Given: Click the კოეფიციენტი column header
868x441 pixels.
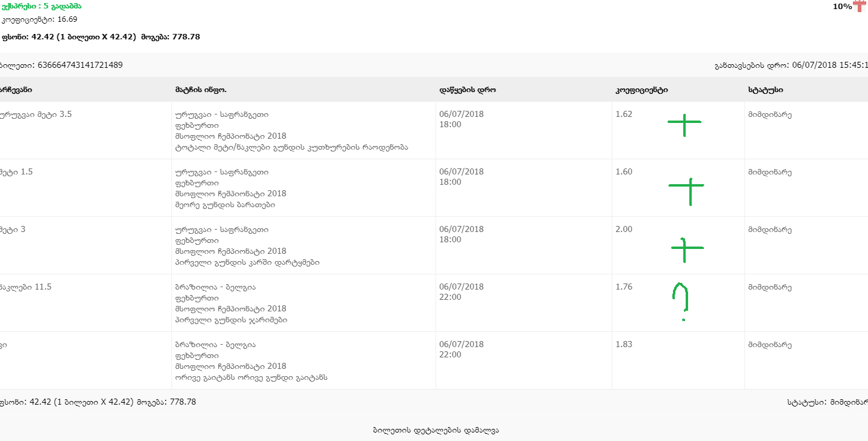Looking at the screenshot, I should click(x=641, y=90).
